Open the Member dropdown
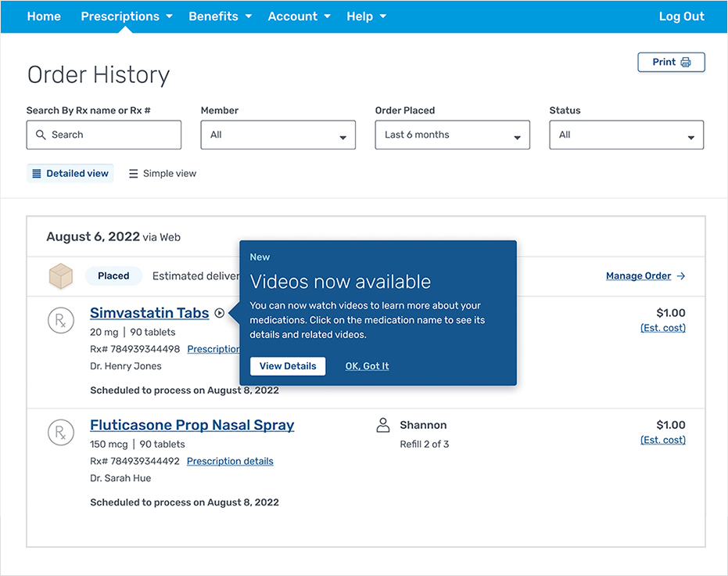Screen dimensions: 728x576 (x=278, y=135)
